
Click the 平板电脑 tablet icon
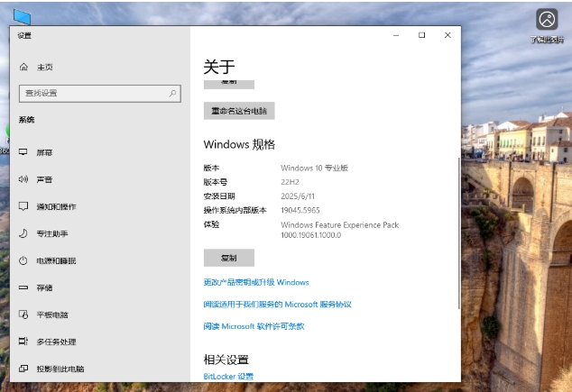point(23,315)
